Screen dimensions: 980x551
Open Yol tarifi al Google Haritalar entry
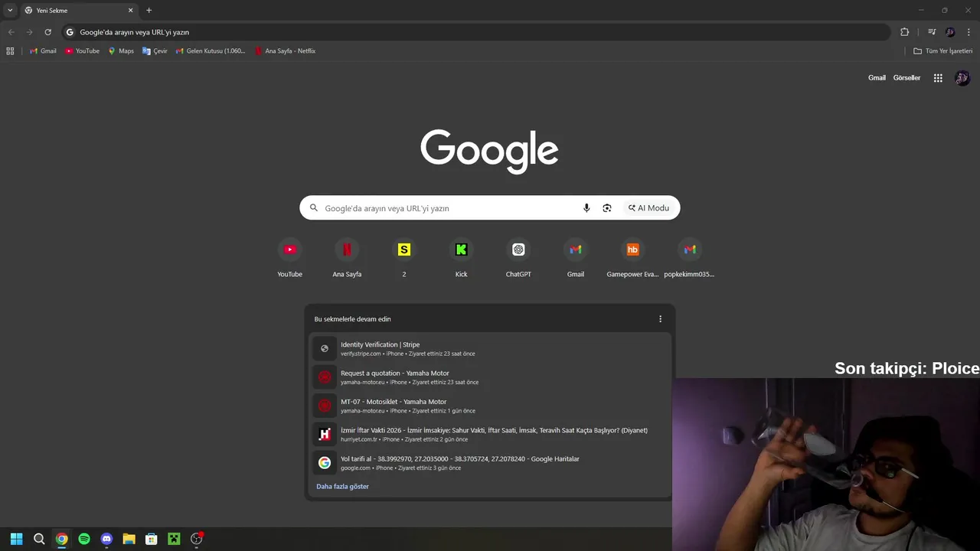tap(490, 463)
